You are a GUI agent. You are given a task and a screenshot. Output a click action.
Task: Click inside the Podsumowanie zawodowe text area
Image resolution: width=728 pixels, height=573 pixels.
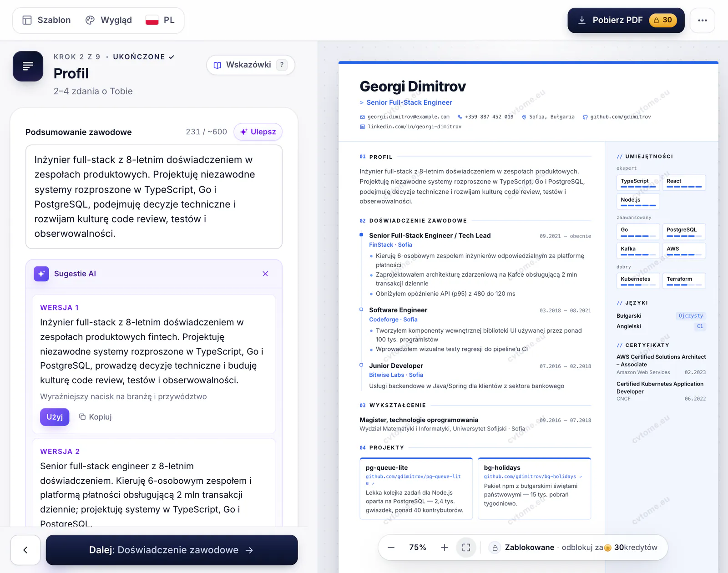click(x=154, y=197)
